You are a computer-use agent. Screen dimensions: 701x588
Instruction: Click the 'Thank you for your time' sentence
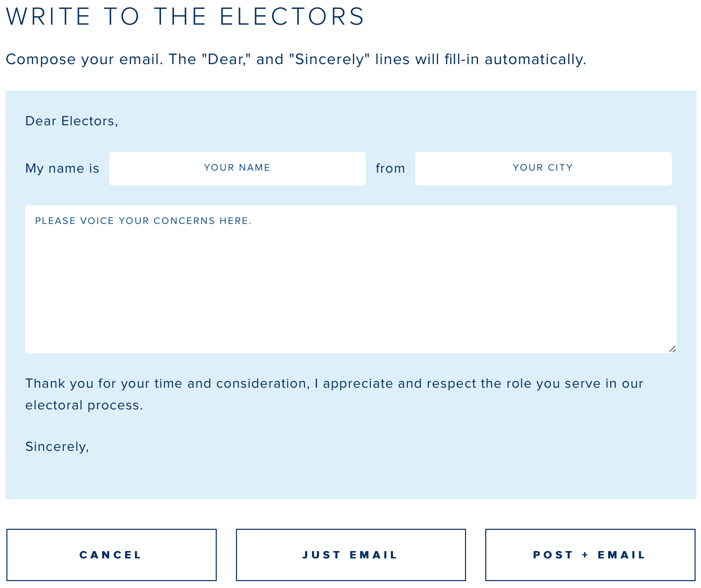[334, 383]
